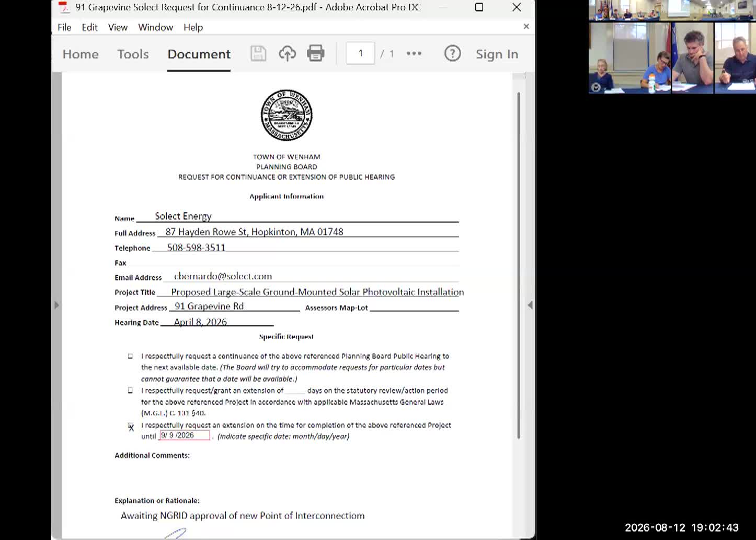Open the File menu
Image resolution: width=756 pixels, height=540 pixels.
tap(64, 27)
